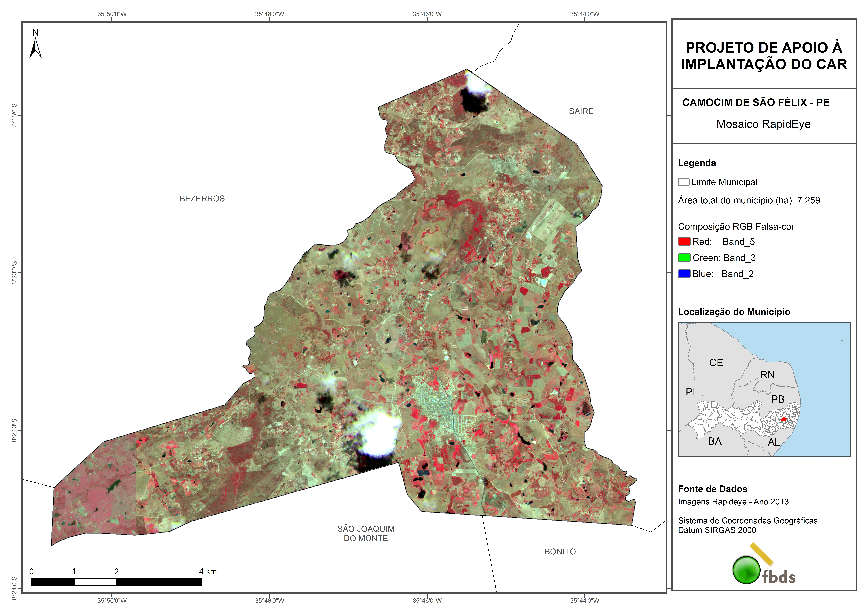
Task: Click the BONITO neighbor label
Action: [560, 552]
